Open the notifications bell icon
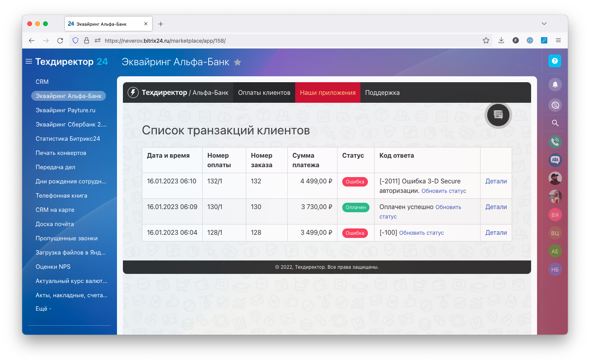This screenshot has width=590, height=364. click(x=555, y=85)
